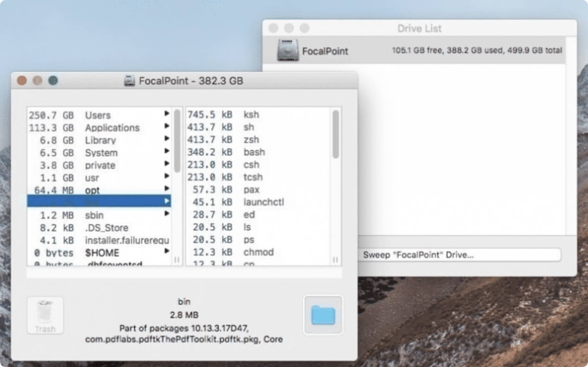Viewport: 588px width, 367px height.
Task: Click the Trash icon button
Action: 45,315
